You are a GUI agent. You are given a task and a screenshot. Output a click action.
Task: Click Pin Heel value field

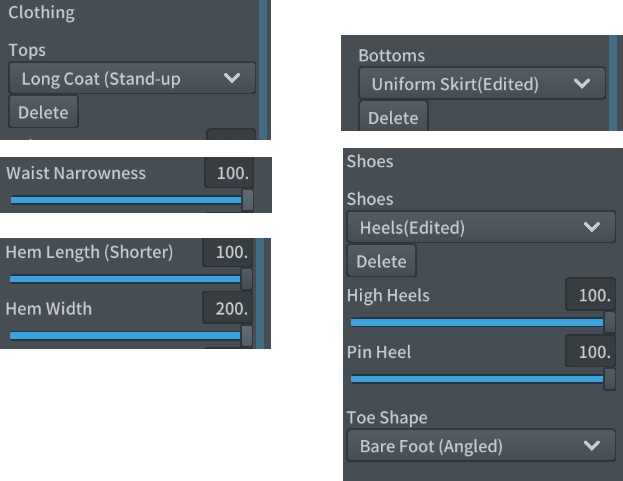click(x=590, y=352)
